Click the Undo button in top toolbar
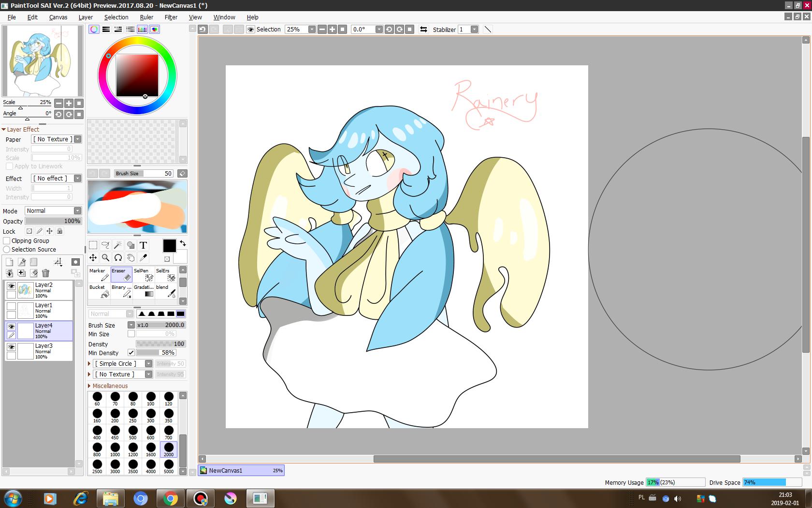812x508 pixels. point(203,30)
